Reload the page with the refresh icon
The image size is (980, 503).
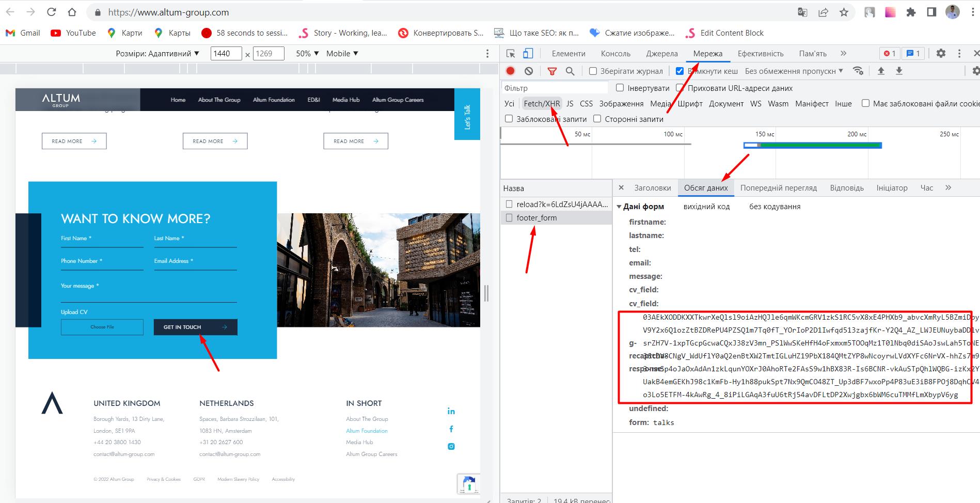tap(51, 12)
